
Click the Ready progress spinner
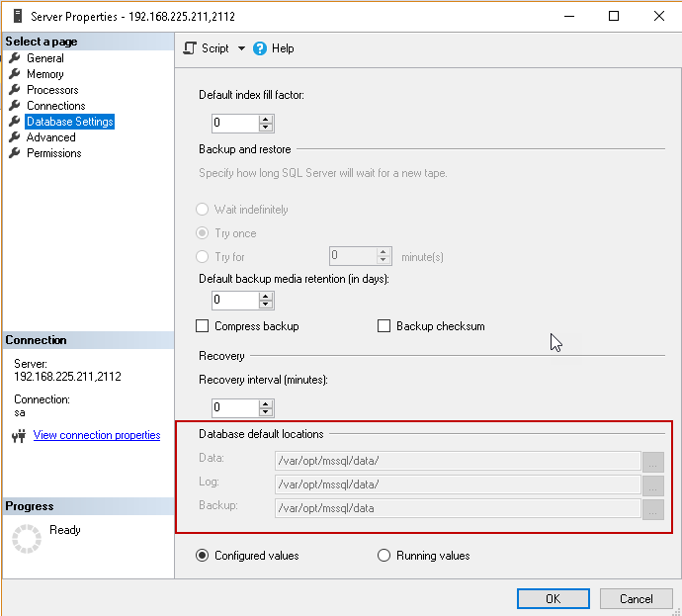(x=27, y=539)
